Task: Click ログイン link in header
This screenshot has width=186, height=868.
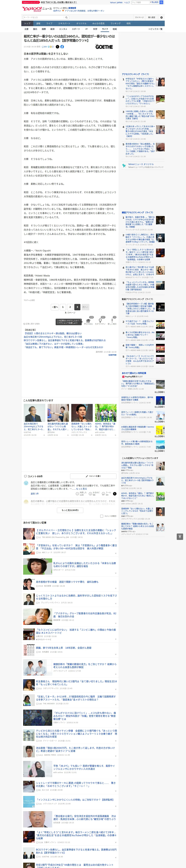Action: [57, 11]
